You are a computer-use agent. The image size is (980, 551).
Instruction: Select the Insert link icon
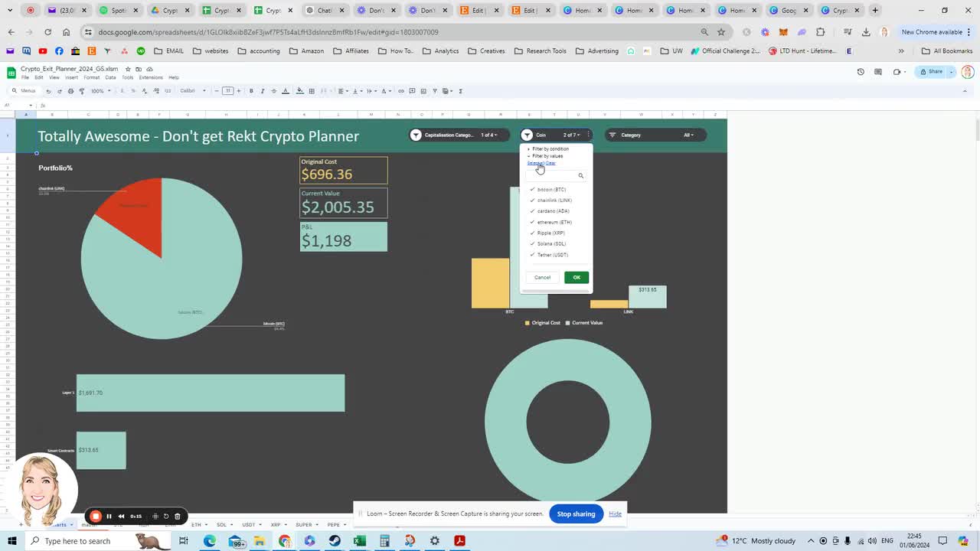[x=400, y=90]
